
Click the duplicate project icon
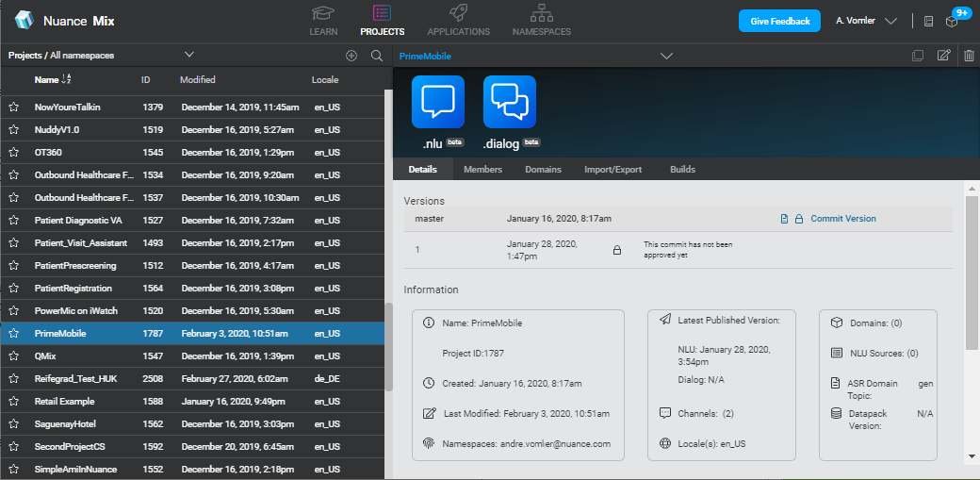pyautogui.click(x=918, y=56)
